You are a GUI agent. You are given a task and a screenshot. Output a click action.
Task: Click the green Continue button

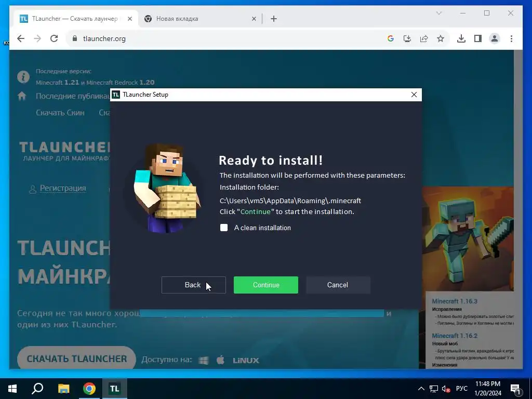(265, 285)
